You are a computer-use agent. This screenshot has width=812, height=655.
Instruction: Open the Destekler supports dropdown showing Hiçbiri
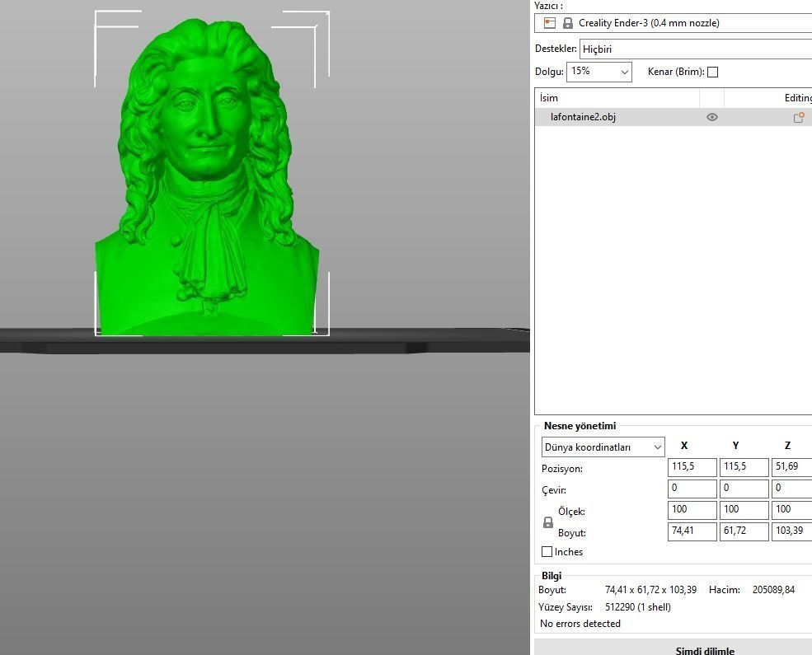696,49
